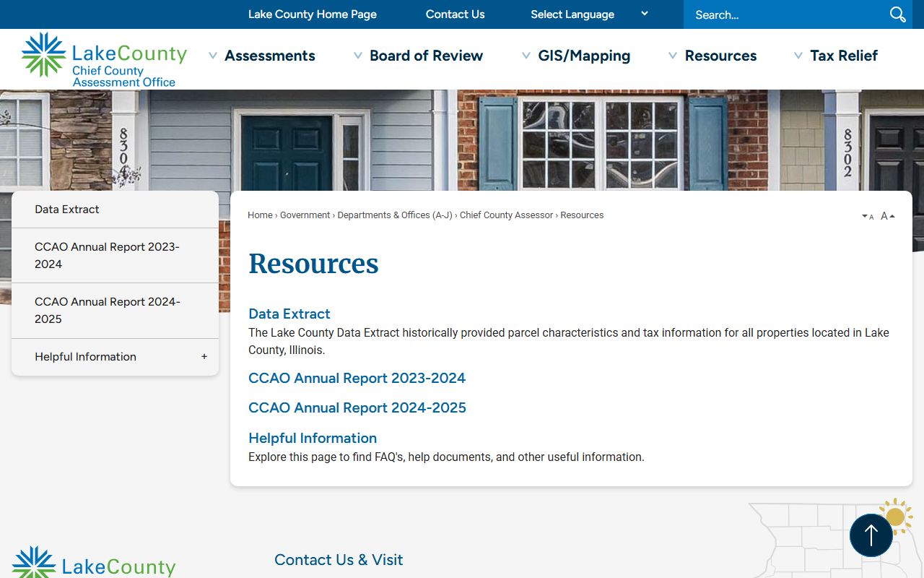This screenshot has width=924, height=578.
Task: Select Data Extract in the sidebar
Action: [x=115, y=210]
